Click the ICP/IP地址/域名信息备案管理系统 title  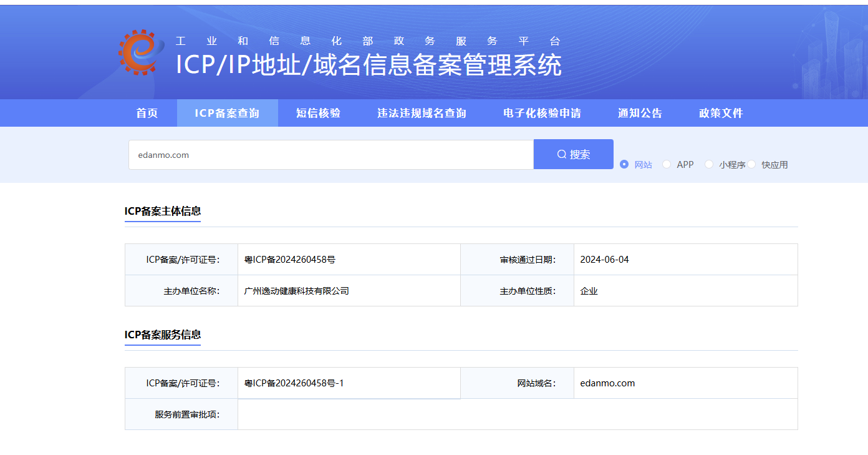click(x=369, y=65)
